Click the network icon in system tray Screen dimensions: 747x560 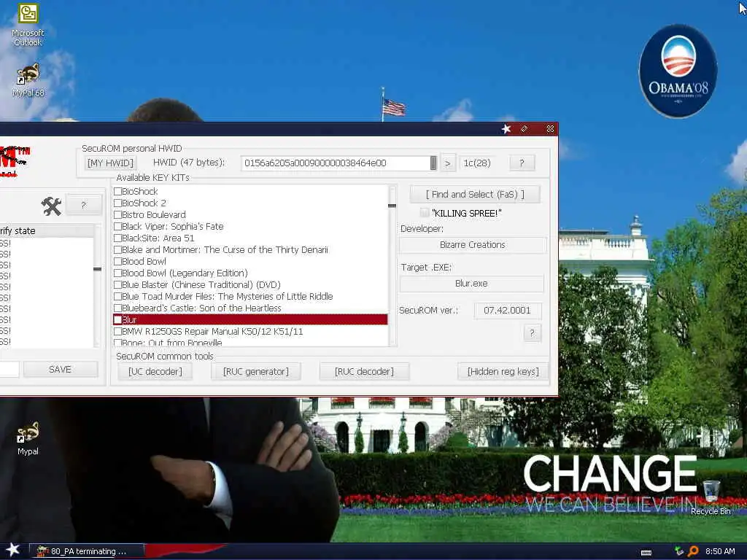[x=679, y=551]
